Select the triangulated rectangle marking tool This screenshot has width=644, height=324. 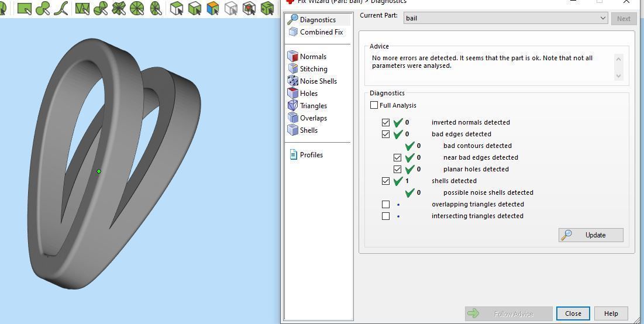pos(82,8)
